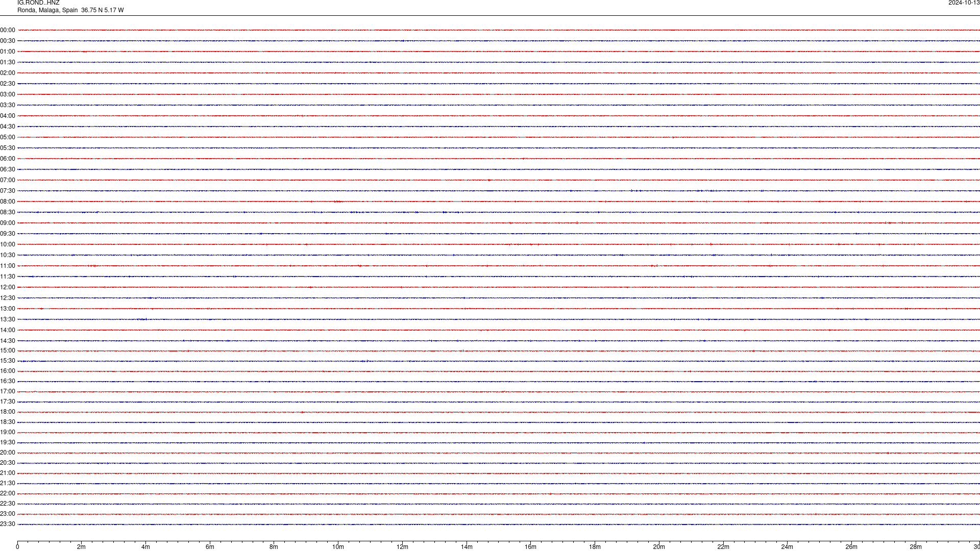The height and width of the screenshot is (551, 980).
Task: Select the 09:00 trace time label
Action: 8,223
